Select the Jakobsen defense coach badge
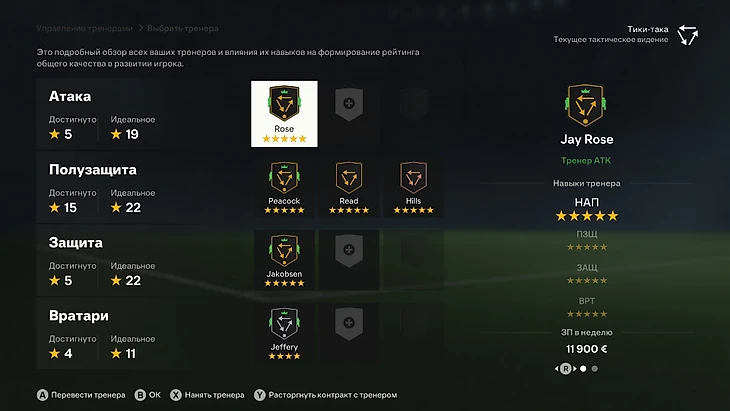Viewport: 730px width, 411px height. click(284, 261)
